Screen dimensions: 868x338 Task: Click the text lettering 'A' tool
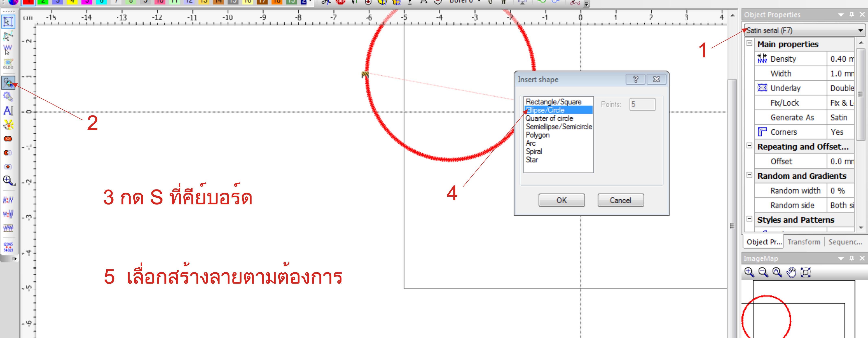(x=8, y=111)
